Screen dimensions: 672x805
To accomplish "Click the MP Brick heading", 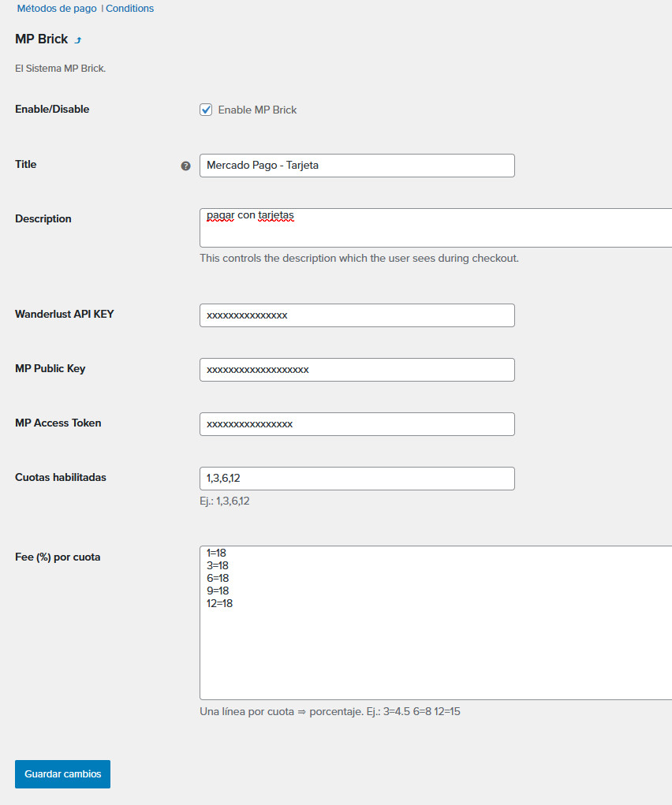I will [42, 39].
